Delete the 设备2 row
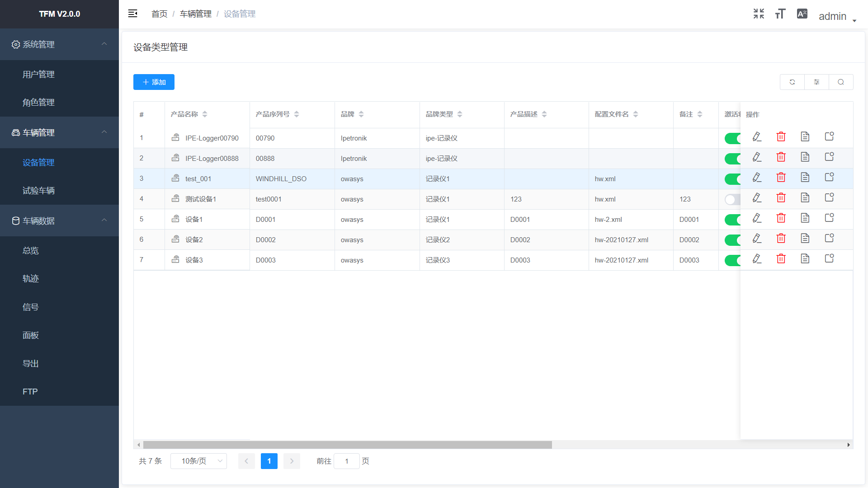Screen dimensions: 868x488 click(x=781, y=238)
